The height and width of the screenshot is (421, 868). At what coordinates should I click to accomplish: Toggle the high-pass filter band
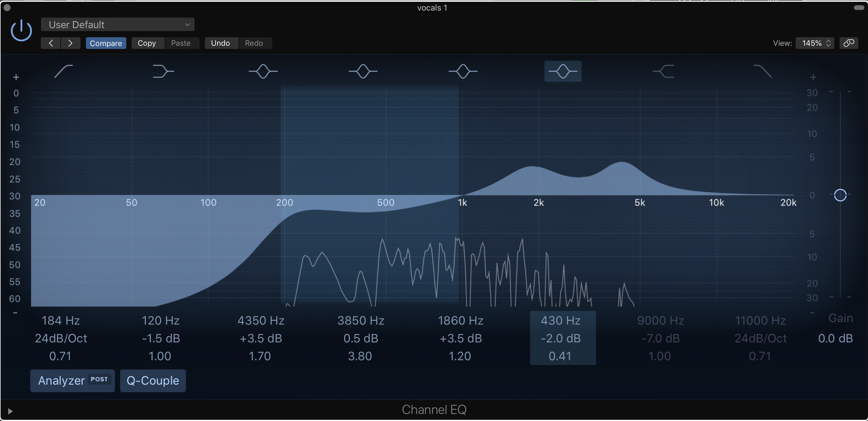click(x=63, y=71)
